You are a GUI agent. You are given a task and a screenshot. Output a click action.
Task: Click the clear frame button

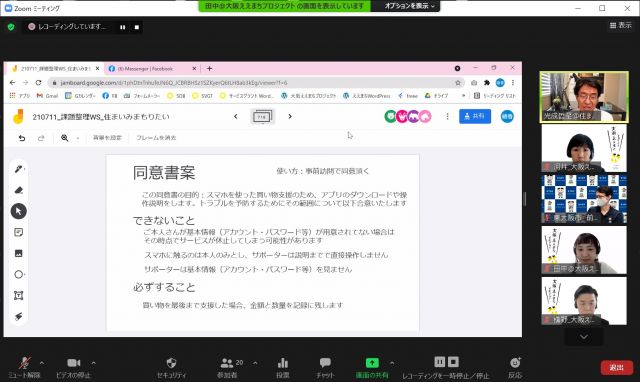tap(156, 138)
